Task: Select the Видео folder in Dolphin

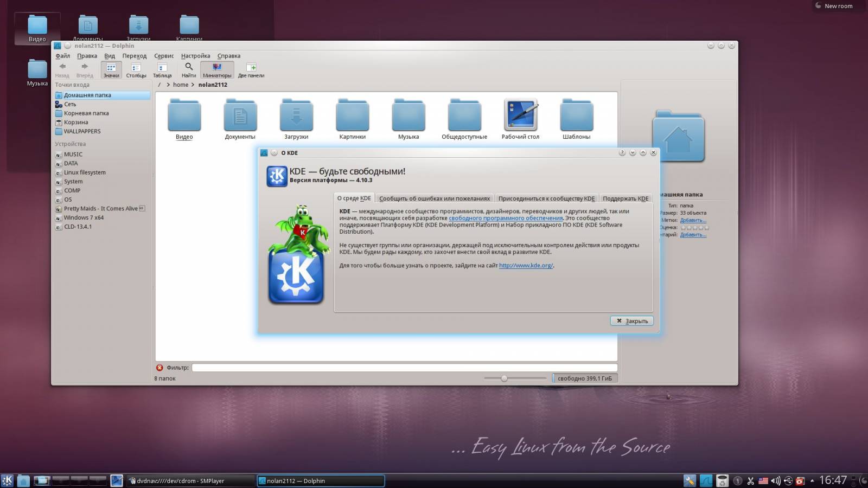Action: 184,119
